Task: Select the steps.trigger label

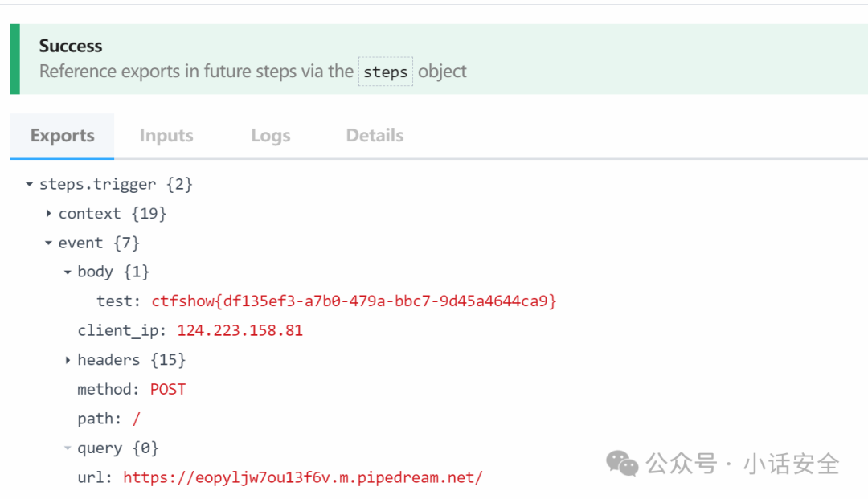Action: coord(97,184)
